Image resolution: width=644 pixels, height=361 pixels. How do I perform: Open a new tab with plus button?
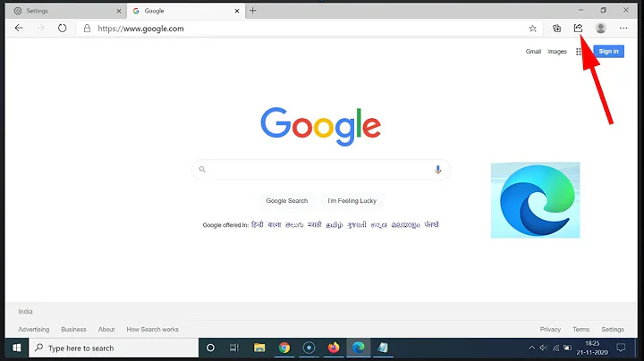pyautogui.click(x=252, y=11)
